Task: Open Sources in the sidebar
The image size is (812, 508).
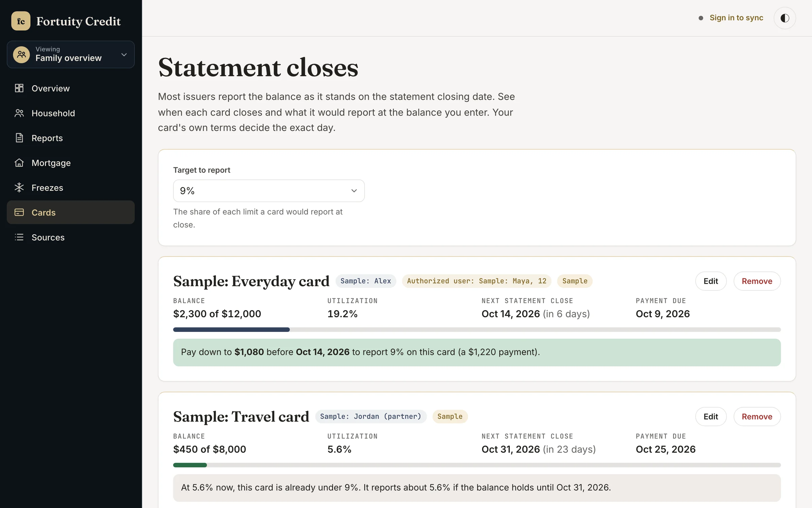Action: [71, 237]
